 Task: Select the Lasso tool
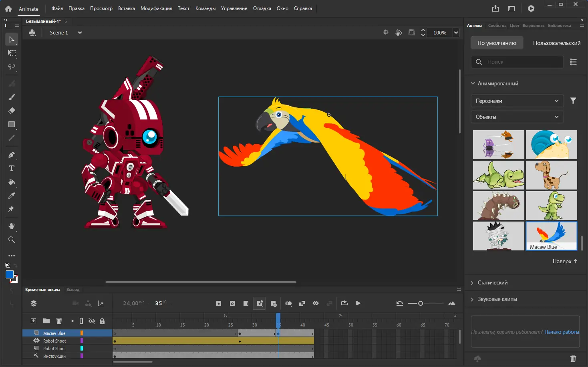12,67
